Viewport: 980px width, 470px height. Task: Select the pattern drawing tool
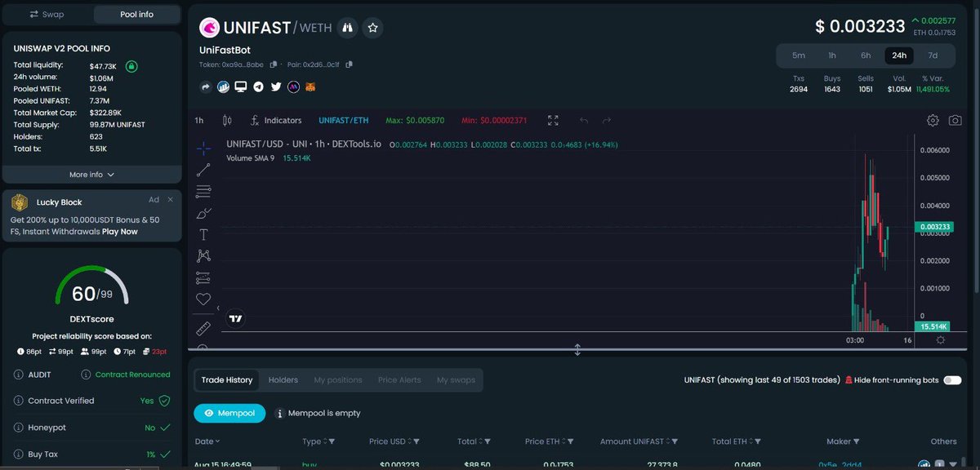(204, 256)
